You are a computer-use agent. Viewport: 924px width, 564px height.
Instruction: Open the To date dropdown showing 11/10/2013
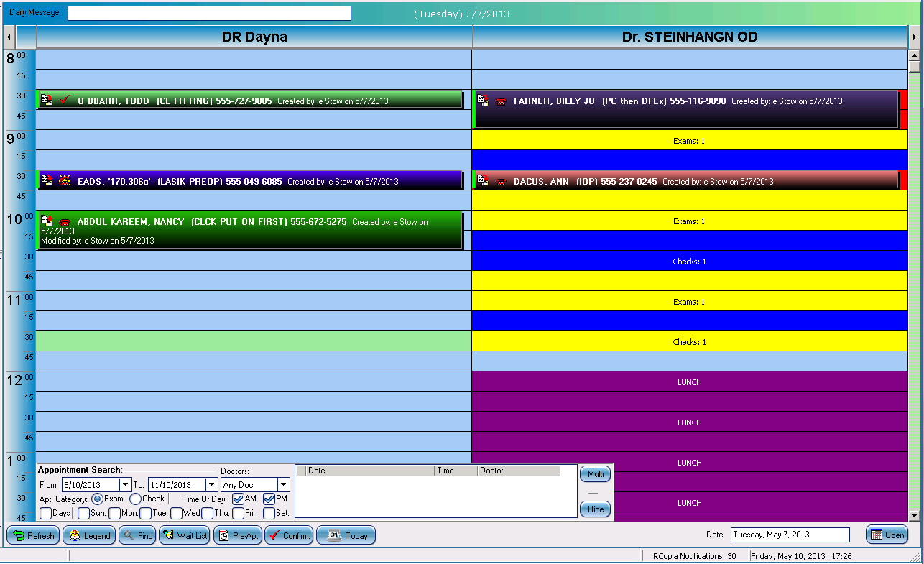coord(211,484)
